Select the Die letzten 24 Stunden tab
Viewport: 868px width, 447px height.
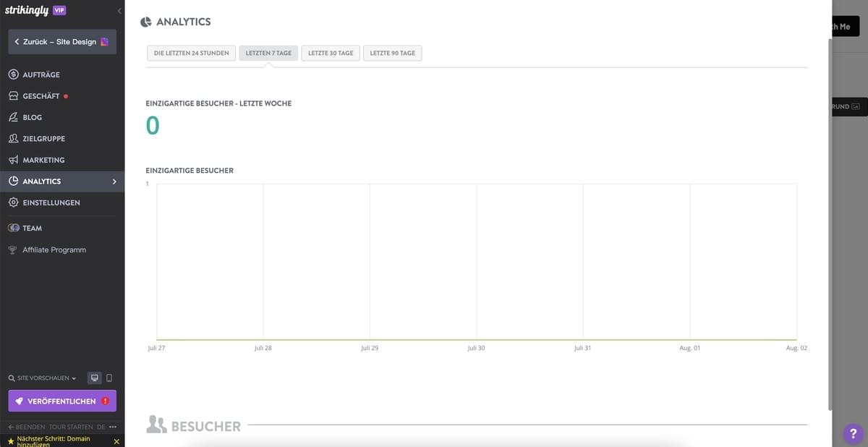tap(191, 53)
